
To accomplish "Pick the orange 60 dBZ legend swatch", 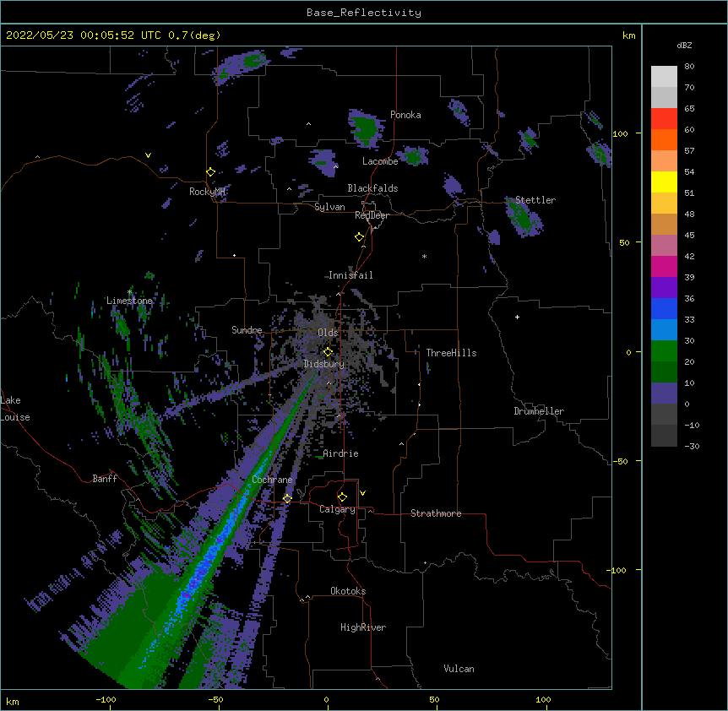I will click(664, 139).
